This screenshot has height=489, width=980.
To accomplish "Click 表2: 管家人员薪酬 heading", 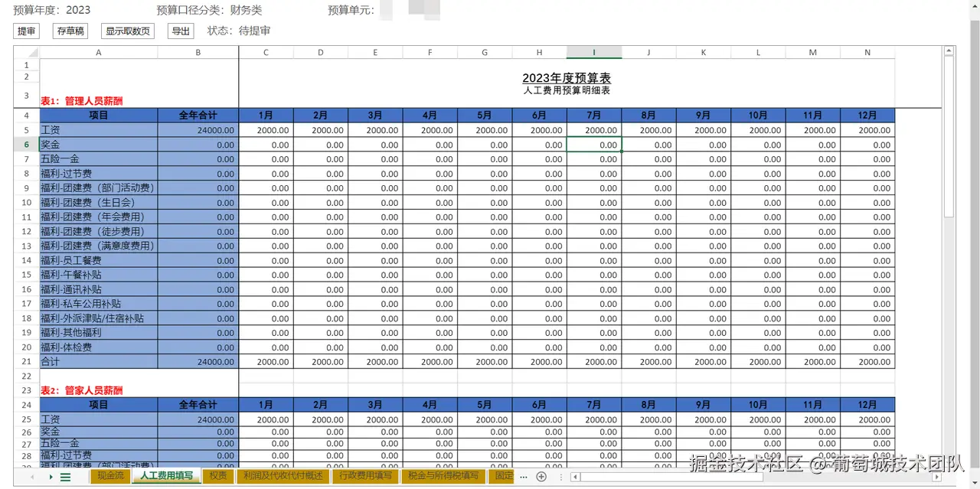I will 82,390.
